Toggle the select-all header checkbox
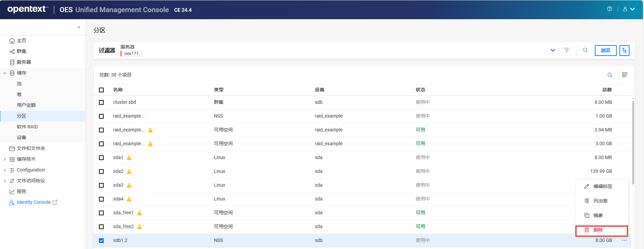The image size is (644, 249). point(101,90)
